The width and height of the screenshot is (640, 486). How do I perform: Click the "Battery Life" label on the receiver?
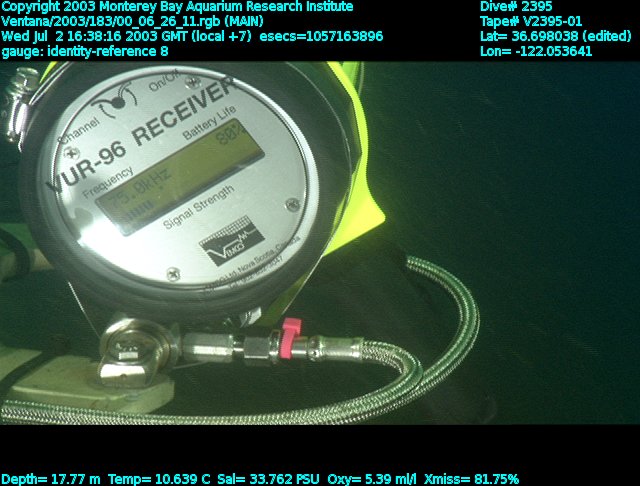209,122
